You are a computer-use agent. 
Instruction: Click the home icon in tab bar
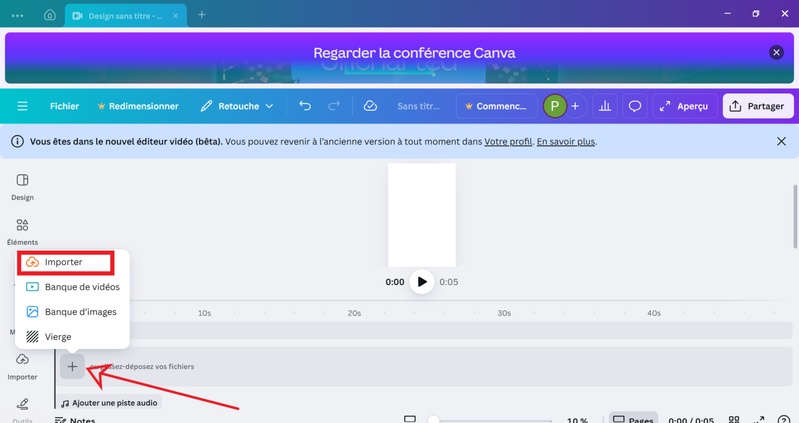49,15
